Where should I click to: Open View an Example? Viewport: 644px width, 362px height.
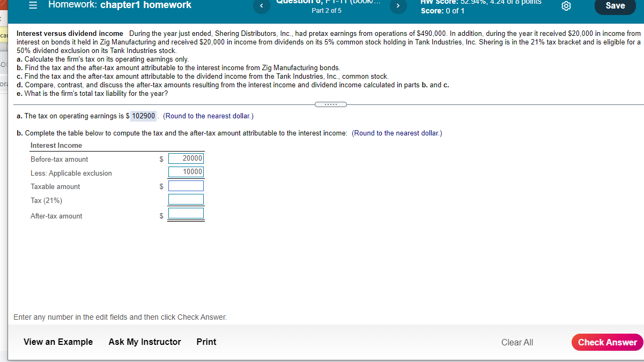pos(58,342)
